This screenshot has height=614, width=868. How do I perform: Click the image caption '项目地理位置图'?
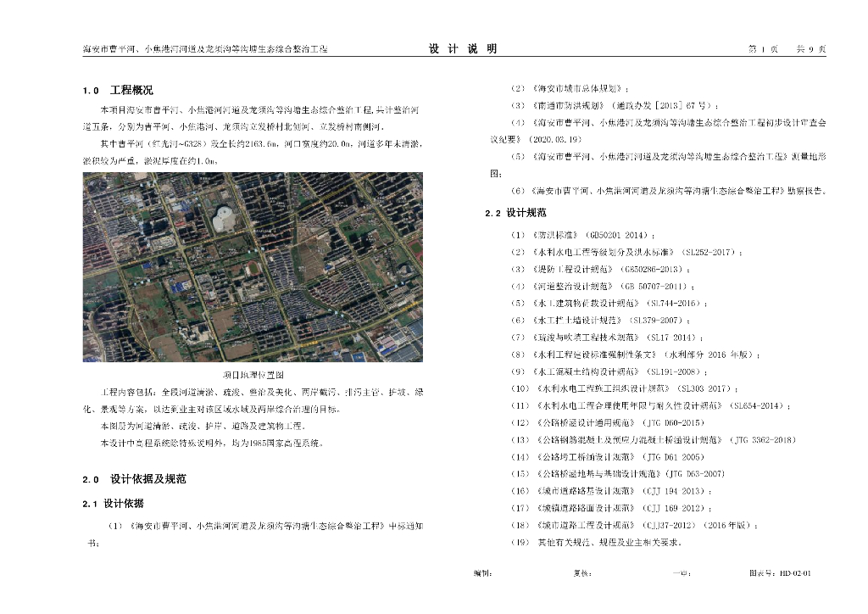coord(253,376)
